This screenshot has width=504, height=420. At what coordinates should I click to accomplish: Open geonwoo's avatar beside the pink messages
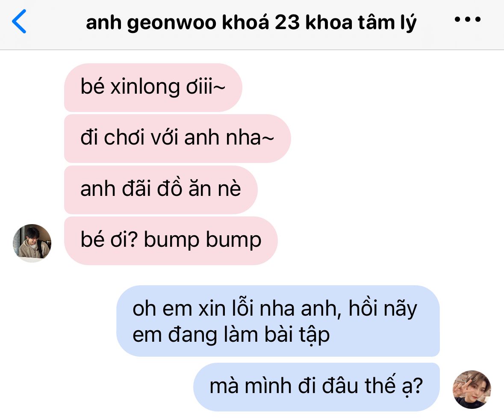[x=32, y=243]
